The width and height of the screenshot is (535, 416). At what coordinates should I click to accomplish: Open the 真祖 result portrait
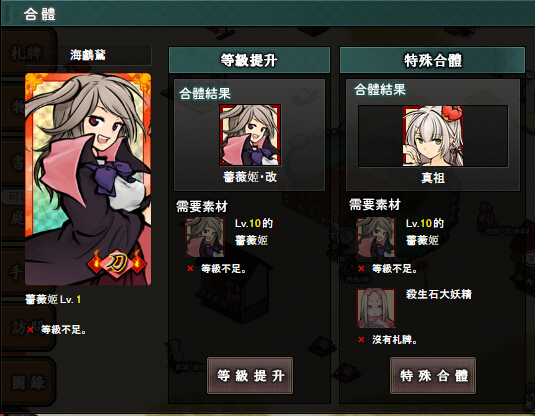coord(433,136)
